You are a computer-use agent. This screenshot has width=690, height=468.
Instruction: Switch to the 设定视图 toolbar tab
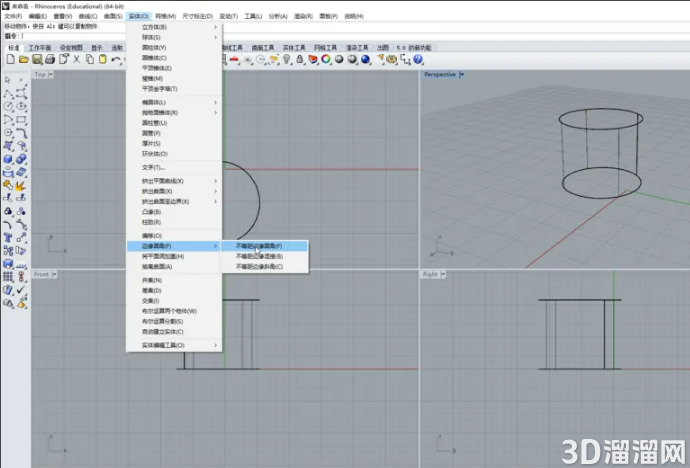pos(71,48)
